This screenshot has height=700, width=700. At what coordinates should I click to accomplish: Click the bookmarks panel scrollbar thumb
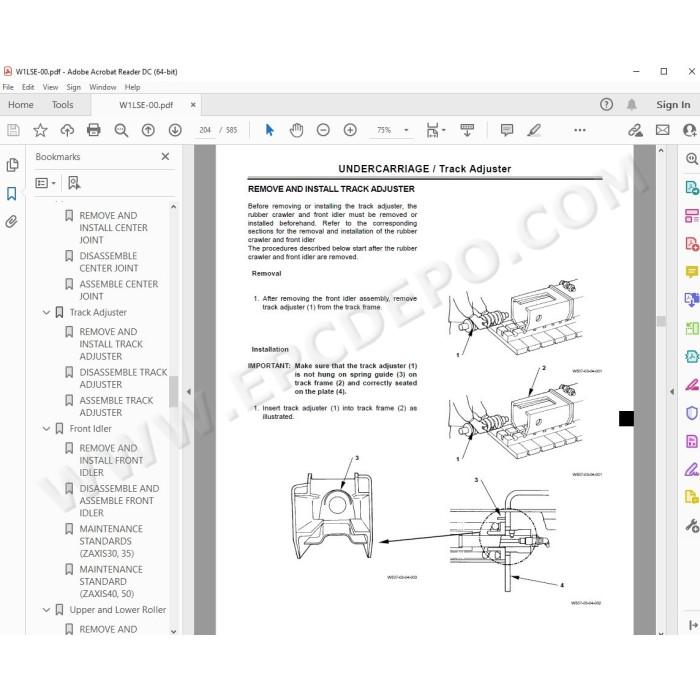pyautogui.click(x=173, y=392)
